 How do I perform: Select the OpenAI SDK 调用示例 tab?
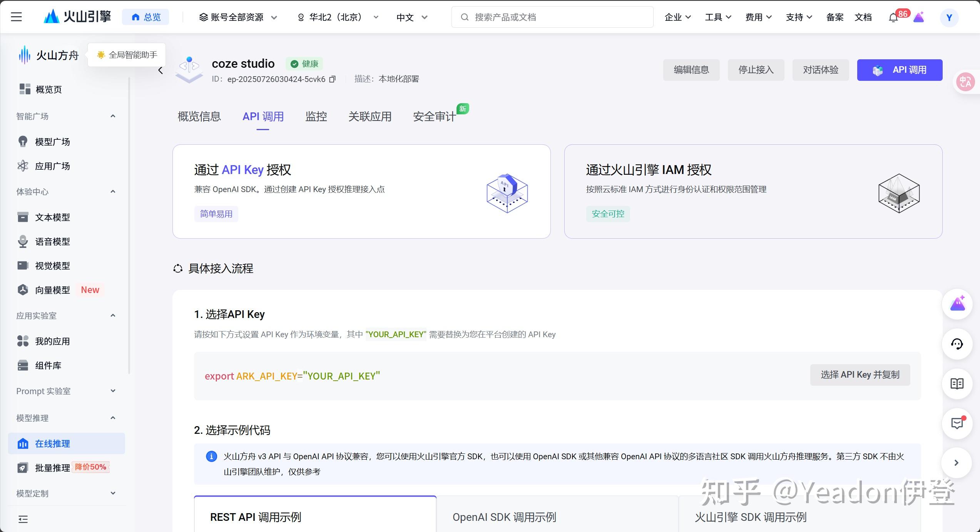pyautogui.click(x=504, y=517)
